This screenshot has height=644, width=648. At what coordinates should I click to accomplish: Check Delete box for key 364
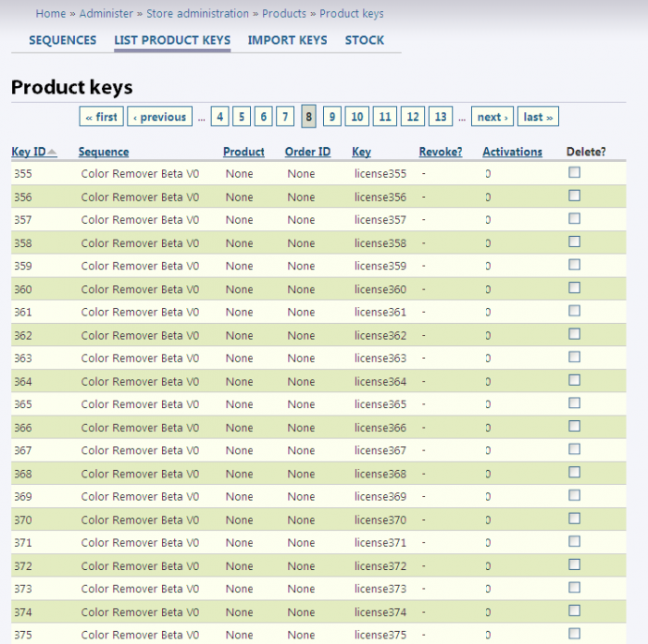pos(575,380)
